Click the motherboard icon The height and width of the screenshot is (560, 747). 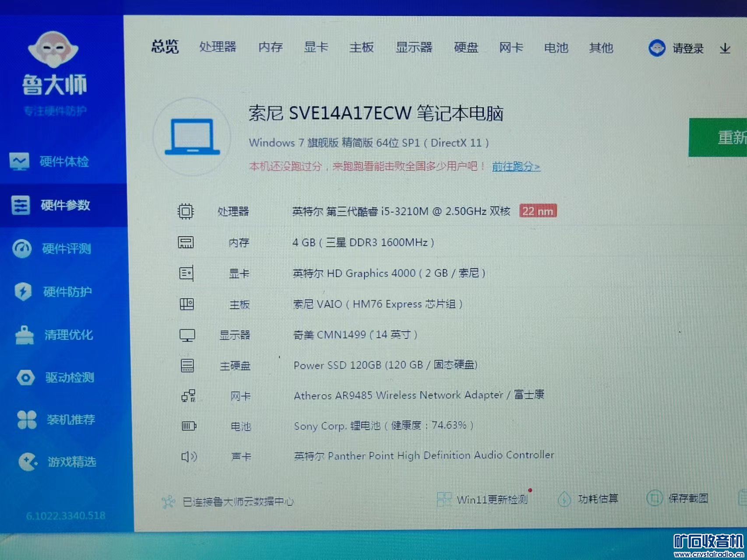pos(187,304)
